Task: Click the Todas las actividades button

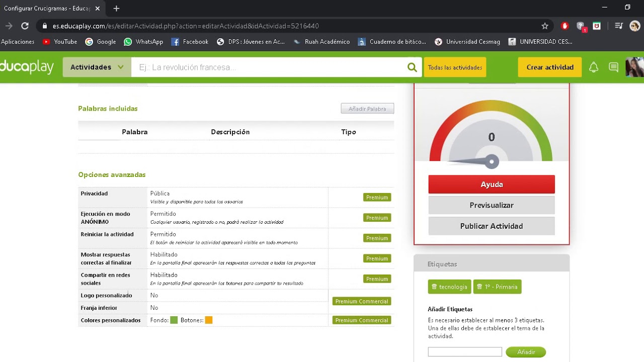Action: (x=455, y=67)
